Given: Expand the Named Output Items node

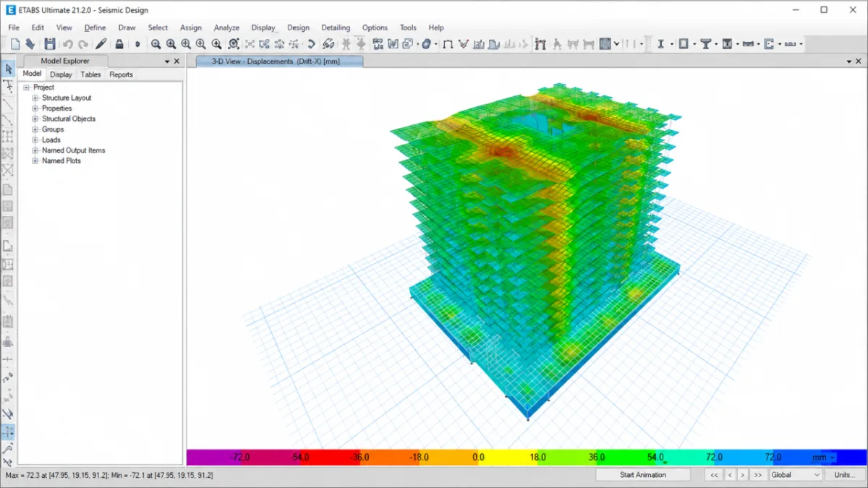Looking at the screenshot, I should 35,150.
